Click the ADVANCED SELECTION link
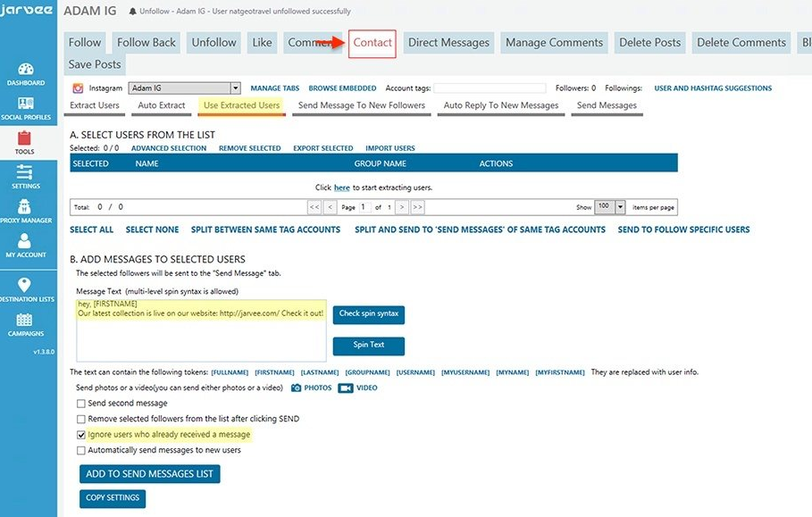Viewport: 812px width, 517px height. pos(169,148)
